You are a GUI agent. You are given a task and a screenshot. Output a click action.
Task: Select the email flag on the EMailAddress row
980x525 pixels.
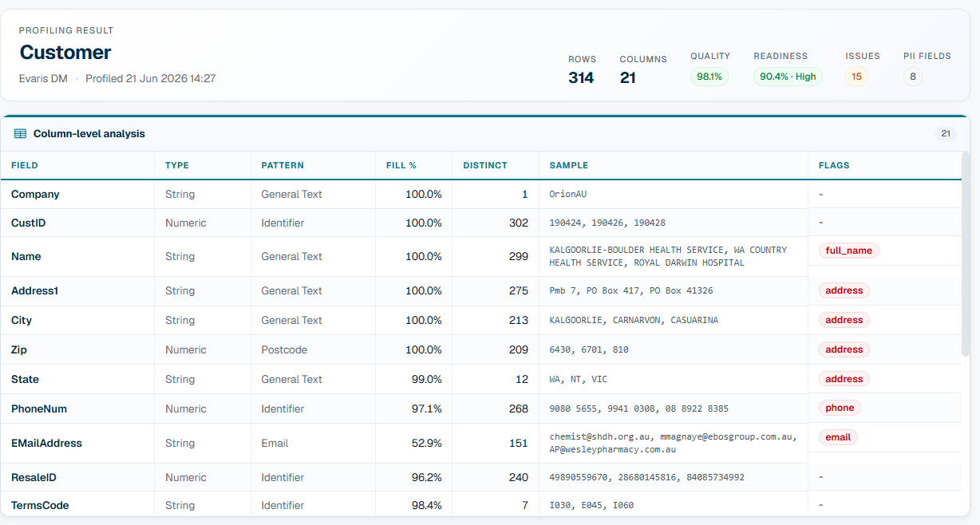pyautogui.click(x=838, y=437)
